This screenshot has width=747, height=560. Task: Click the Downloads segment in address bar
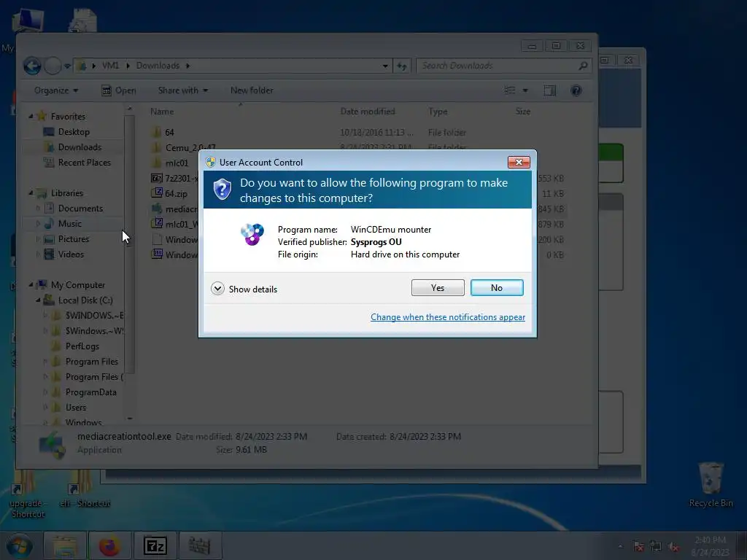coord(158,66)
